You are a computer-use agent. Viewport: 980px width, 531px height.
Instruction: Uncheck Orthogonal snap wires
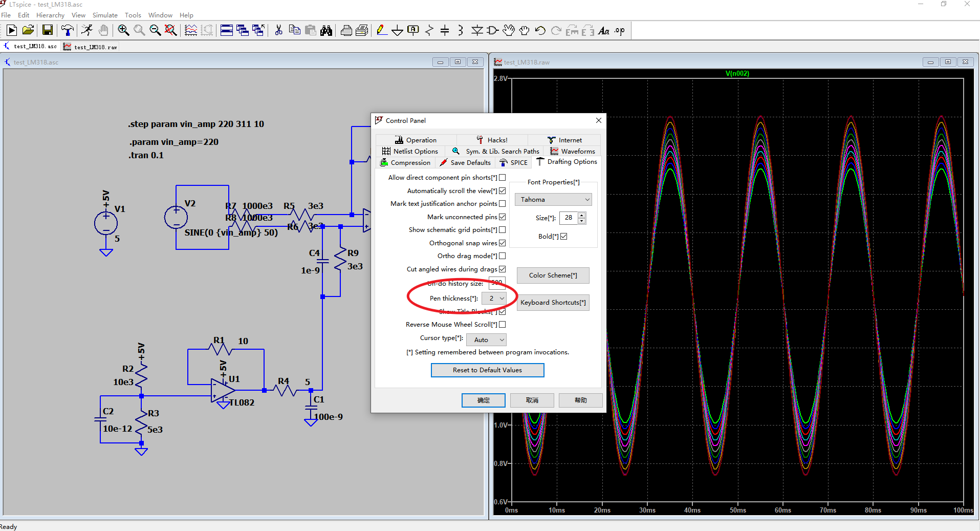502,243
